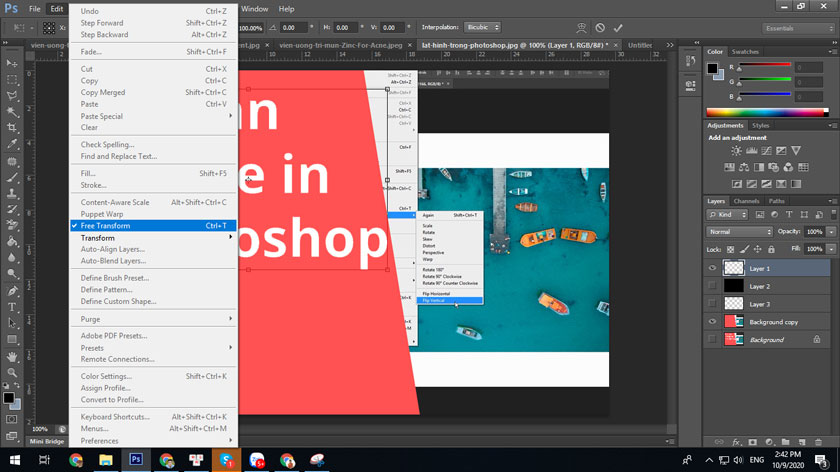
Task: Select the Paint Bucket tool
Action: [x=12, y=242]
